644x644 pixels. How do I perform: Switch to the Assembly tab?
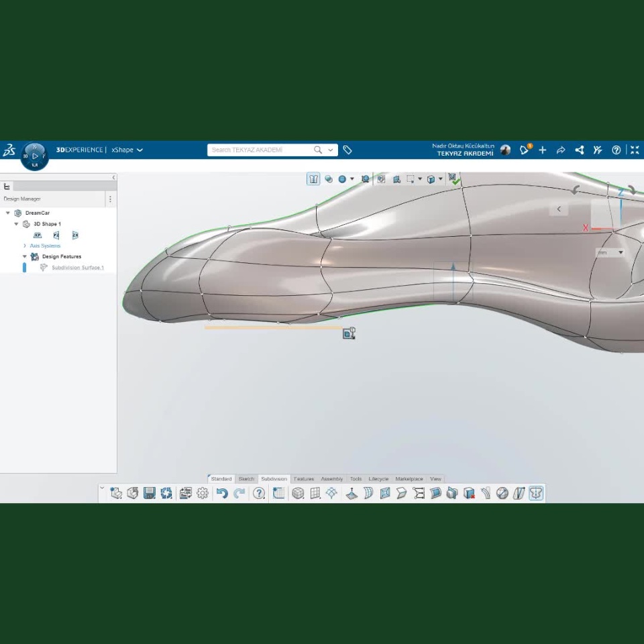coord(332,479)
